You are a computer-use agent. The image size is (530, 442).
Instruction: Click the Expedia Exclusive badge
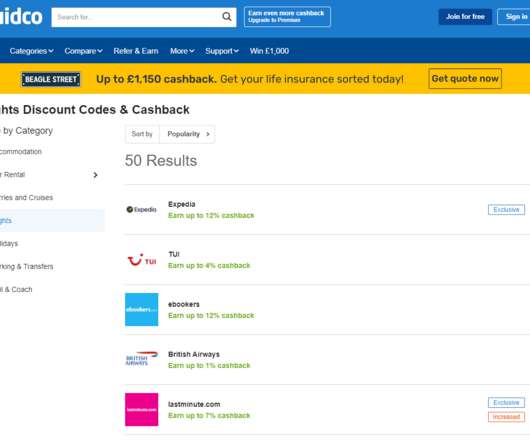[x=506, y=210]
